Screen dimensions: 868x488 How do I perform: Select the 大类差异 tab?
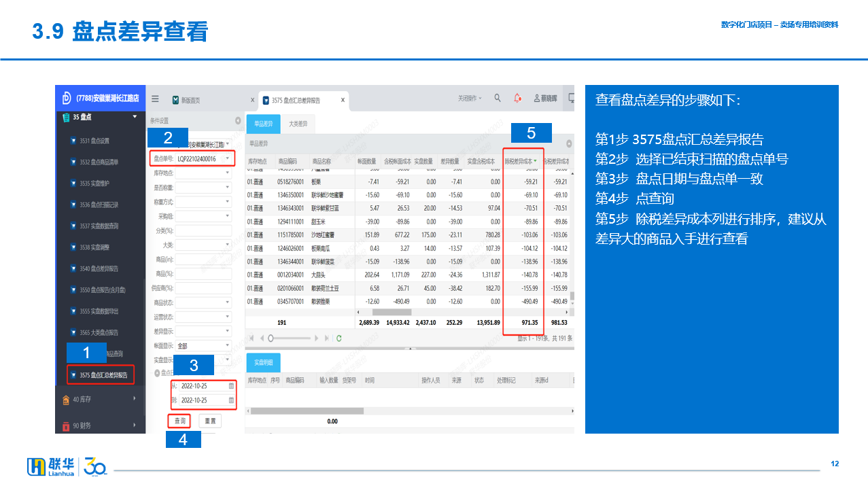pyautogui.click(x=298, y=124)
